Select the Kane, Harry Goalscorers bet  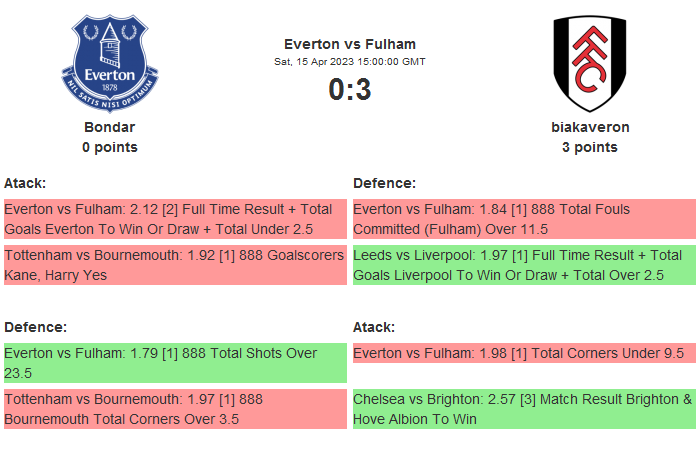(x=175, y=265)
